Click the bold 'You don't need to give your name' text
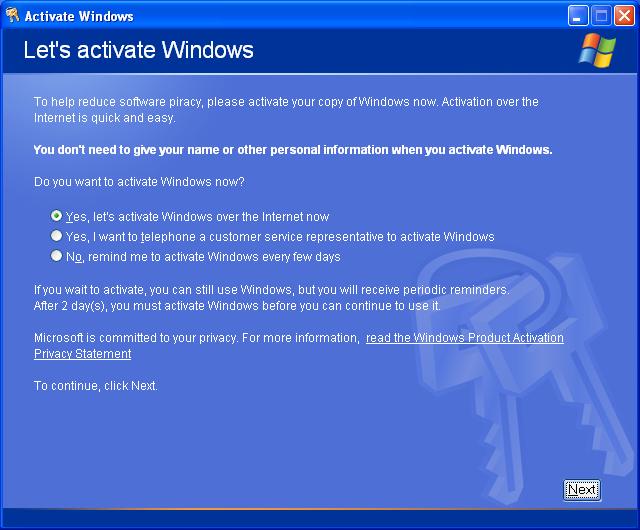This screenshot has height=530, width=640. click(x=293, y=150)
